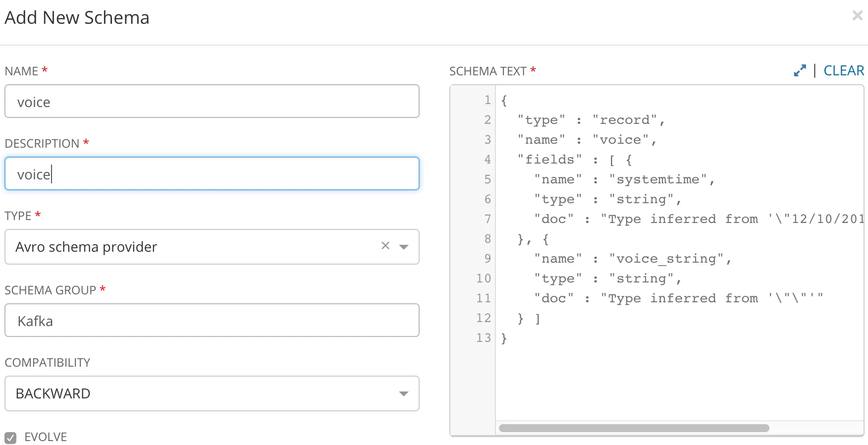This screenshot has width=868, height=445.
Task: Click the "voice_string" name line
Action: click(x=633, y=259)
